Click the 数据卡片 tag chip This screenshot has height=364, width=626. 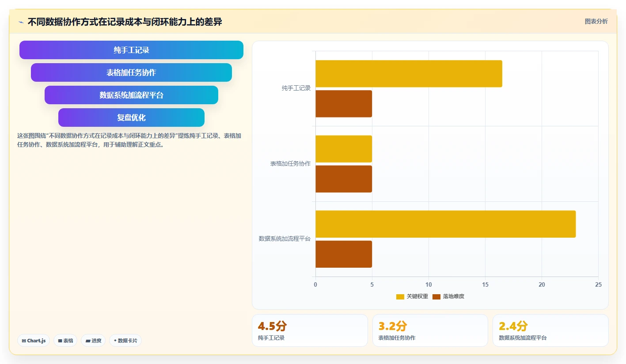click(125, 341)
